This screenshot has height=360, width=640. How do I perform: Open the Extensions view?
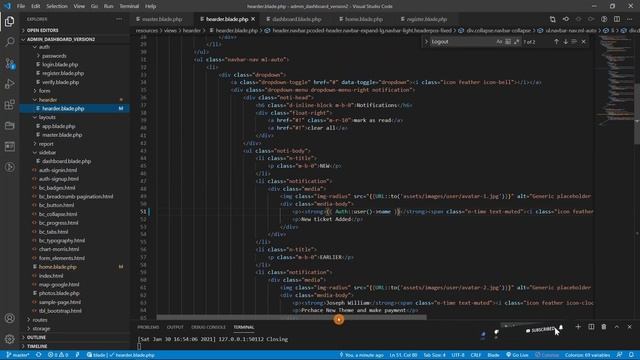point(9,104)
